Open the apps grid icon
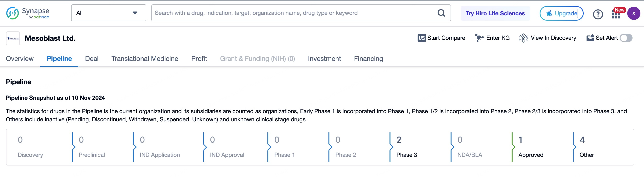 tap(616, 14)
